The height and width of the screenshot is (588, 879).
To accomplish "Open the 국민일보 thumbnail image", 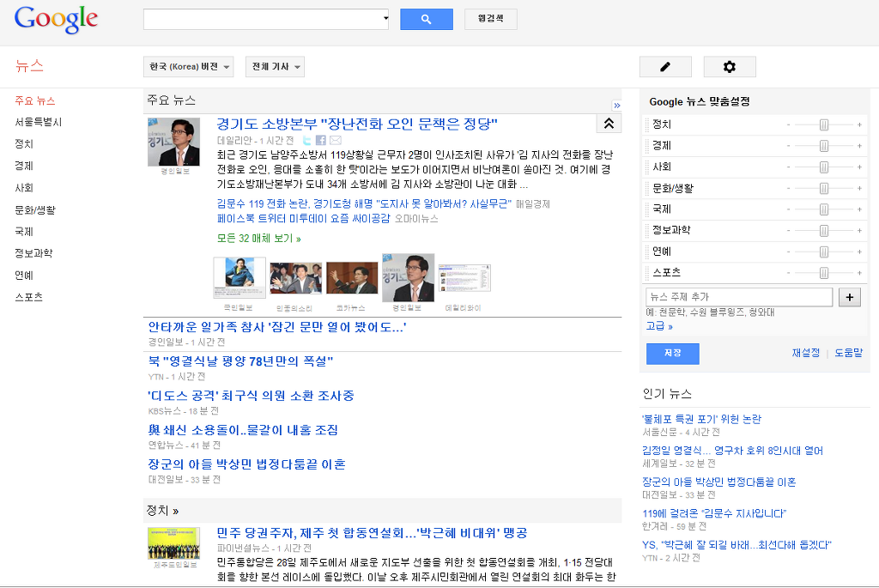I will pos(239,277).
